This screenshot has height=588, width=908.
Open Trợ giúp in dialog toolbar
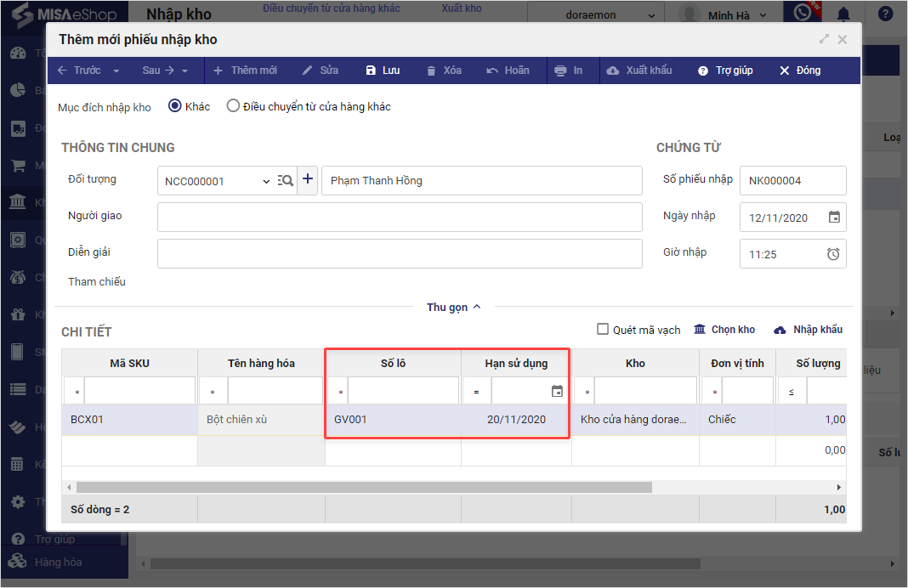(x=725, y=71)
